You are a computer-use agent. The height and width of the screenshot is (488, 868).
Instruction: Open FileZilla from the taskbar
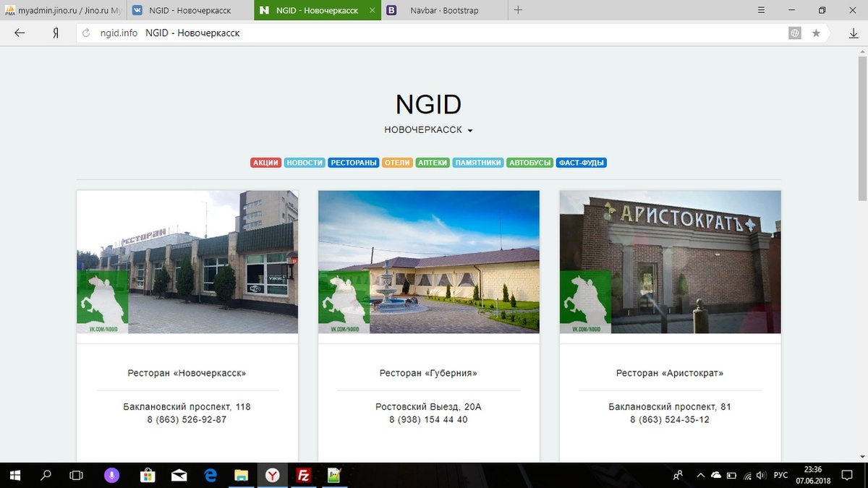coord(304,475)
